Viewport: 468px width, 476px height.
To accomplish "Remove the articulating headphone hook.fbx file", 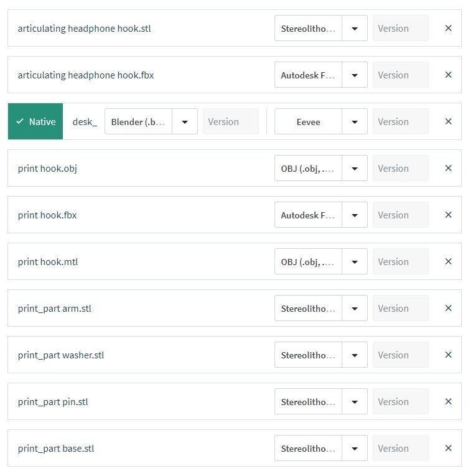I will (x=448, y=75).
